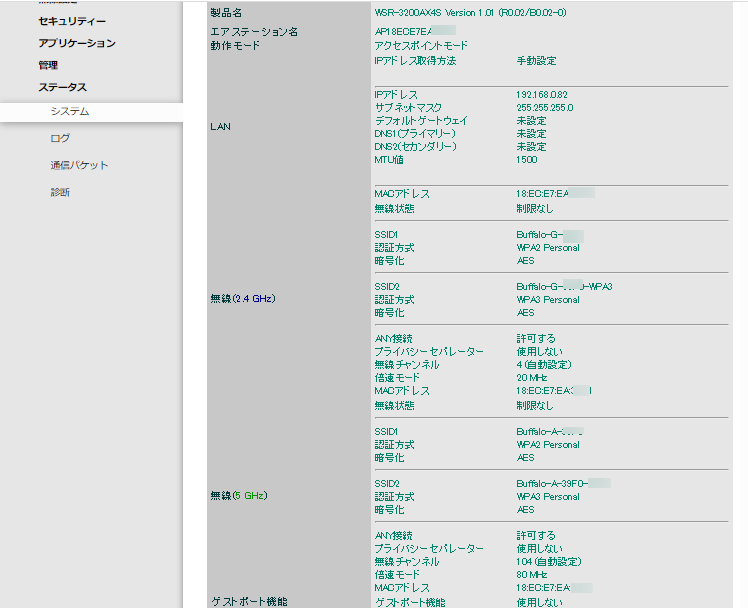Image resolution: width=748 pixels, height=608 pixels.
Task: Select the システム submenu item
Action: coord(70,112)
